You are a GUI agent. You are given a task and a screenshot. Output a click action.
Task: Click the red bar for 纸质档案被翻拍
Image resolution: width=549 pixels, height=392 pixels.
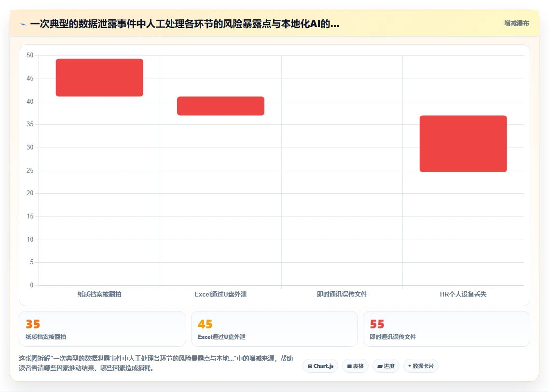click(99, 77)
